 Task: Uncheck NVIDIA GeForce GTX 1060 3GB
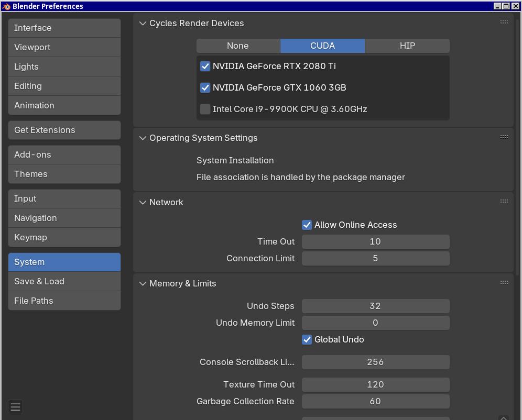point(205,88)
